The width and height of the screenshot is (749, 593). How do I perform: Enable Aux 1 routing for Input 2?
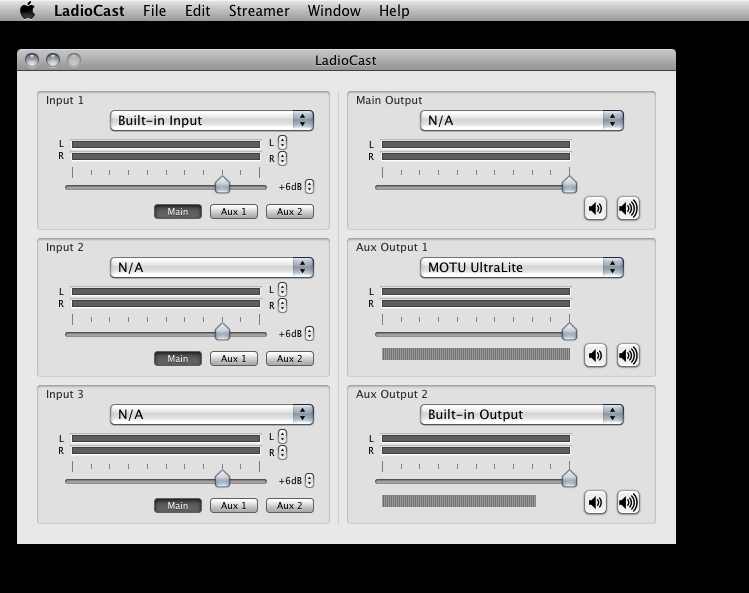[x=234, y=359]
